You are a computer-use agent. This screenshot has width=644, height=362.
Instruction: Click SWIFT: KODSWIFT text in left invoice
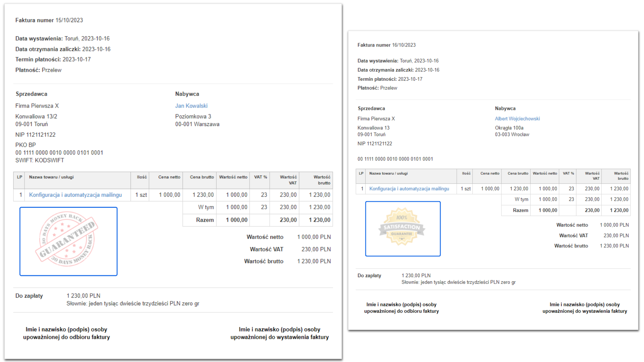[x=40, y=160]
